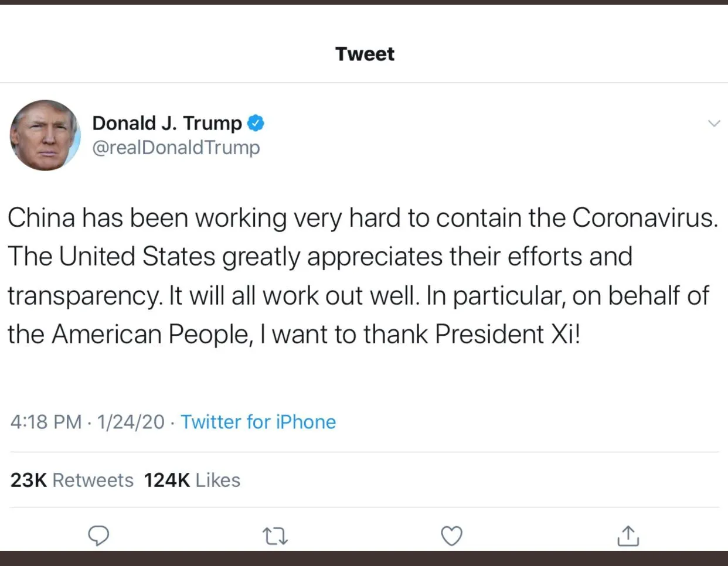Image resolution: width=728 pixels, height=566 pixels.
Task: Open the share sheet icon
Action: point(628,536)
